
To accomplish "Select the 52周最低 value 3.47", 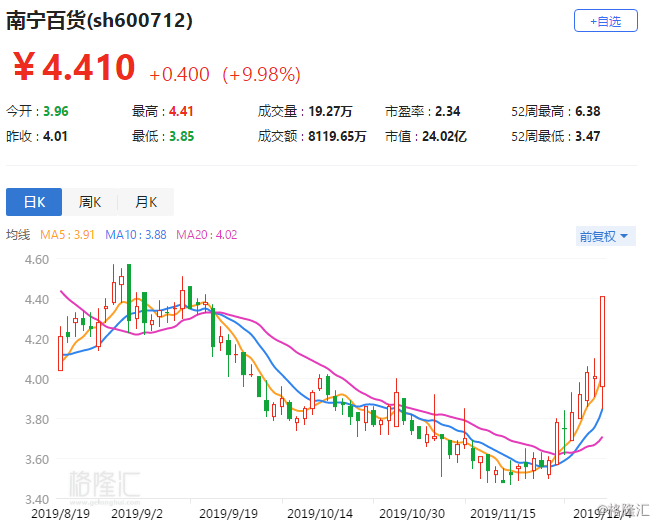I will coord(587,137).
